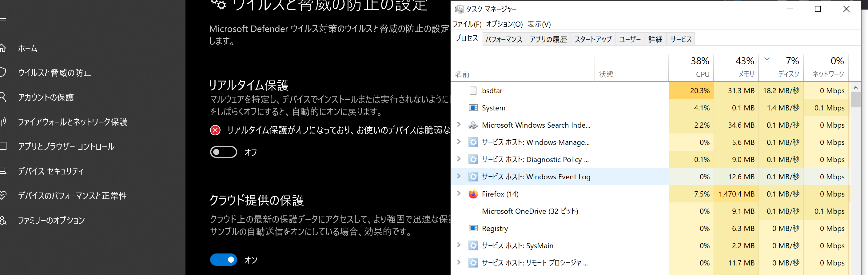
Task: Click the Windows Event Log service gear icon
Action: (x=473, y=177)
